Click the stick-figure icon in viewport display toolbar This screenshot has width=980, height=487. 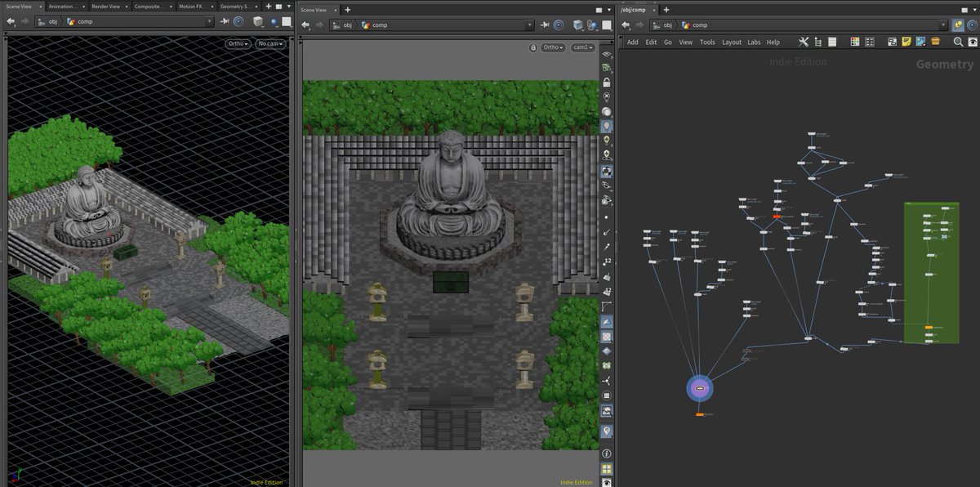607,380
